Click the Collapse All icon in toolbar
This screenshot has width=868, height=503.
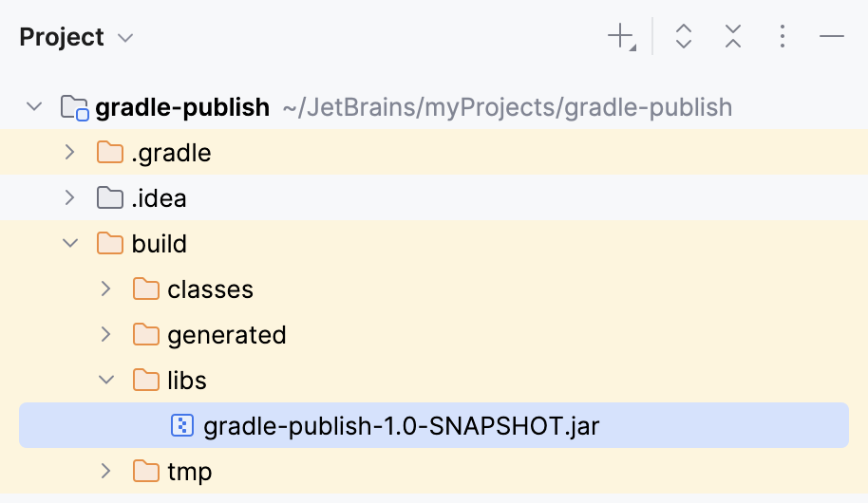[733, 37]
